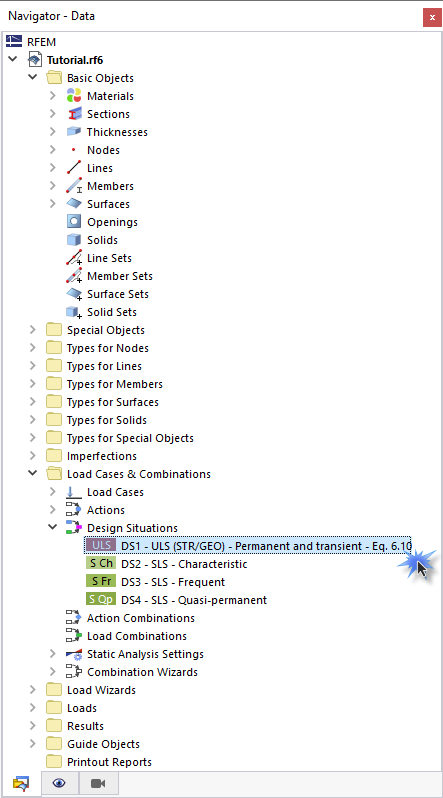443x798 pixels.
Task: Click the Materials color icon
Action: pyautogui.click(x=74, y=96)
